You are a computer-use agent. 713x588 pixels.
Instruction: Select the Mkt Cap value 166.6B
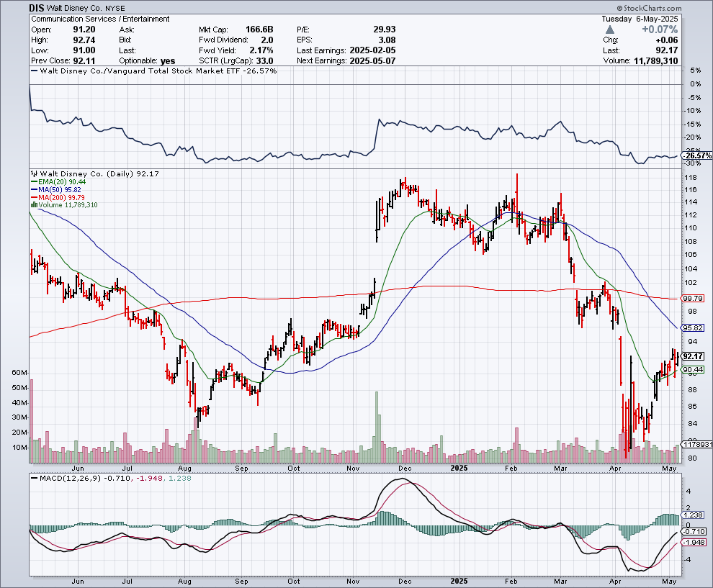pos(259,30)
